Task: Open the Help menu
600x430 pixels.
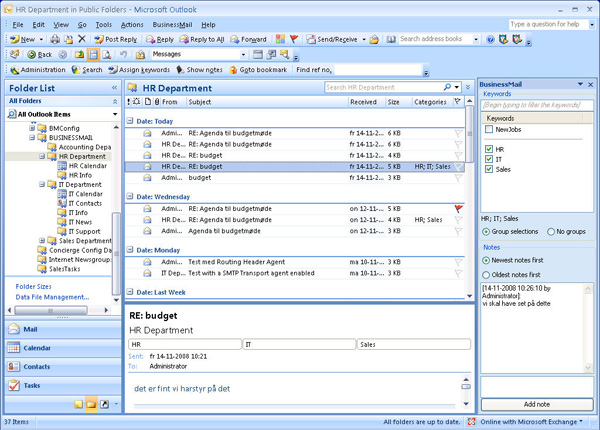Action: [208, 24]
